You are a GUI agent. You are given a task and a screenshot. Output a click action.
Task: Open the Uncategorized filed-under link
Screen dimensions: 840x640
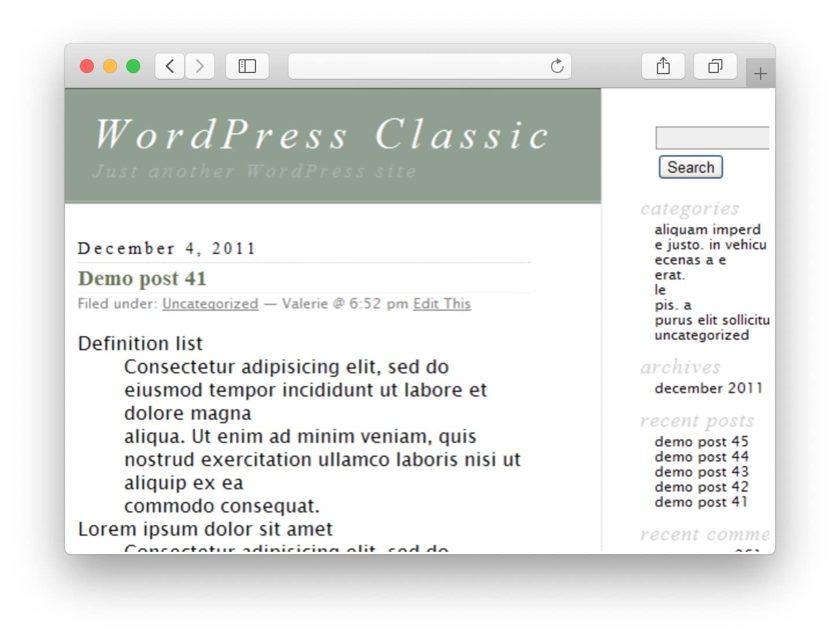point(210,304)
